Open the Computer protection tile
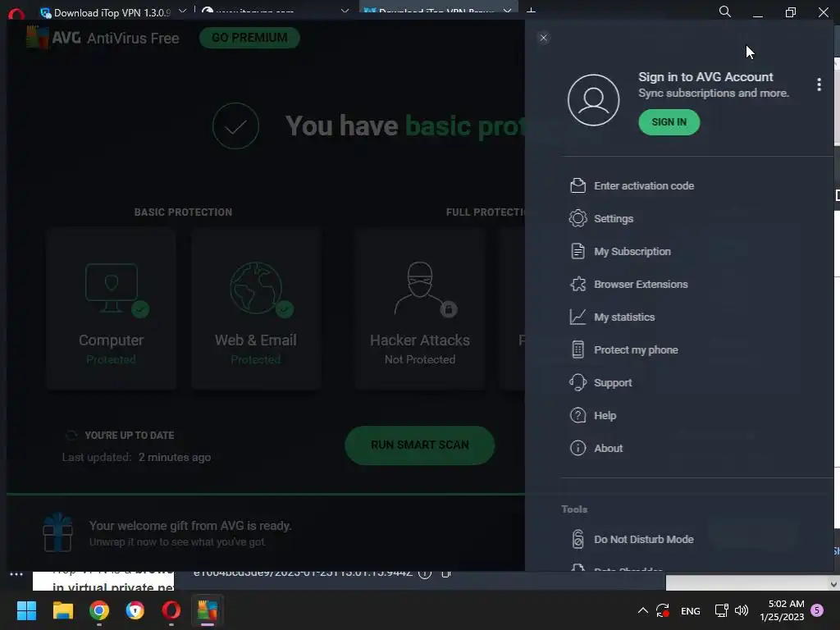 (x=111, y=308)
